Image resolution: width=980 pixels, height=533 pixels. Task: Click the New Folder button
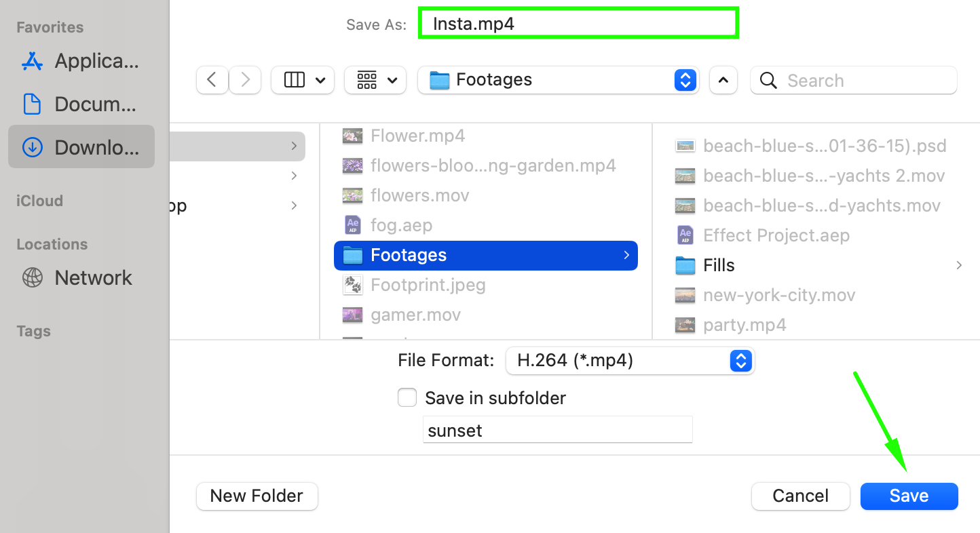click(x=257, y=496)
